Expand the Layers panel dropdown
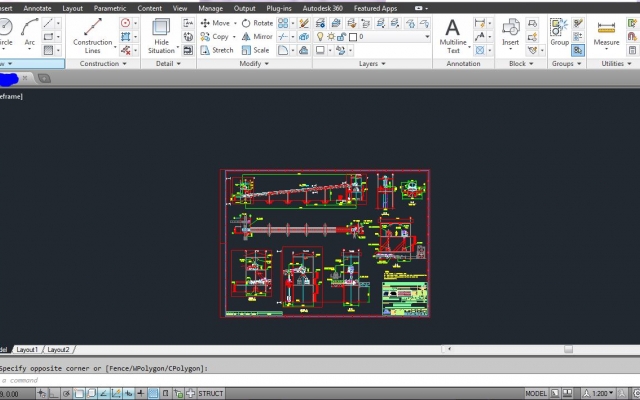 tap(372, 64)
